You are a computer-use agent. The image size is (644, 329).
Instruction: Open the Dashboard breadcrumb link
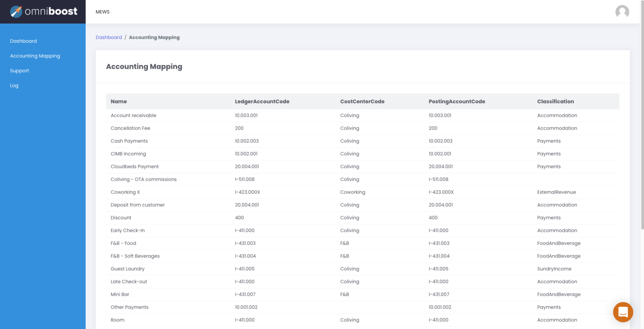tap(108, 37)
